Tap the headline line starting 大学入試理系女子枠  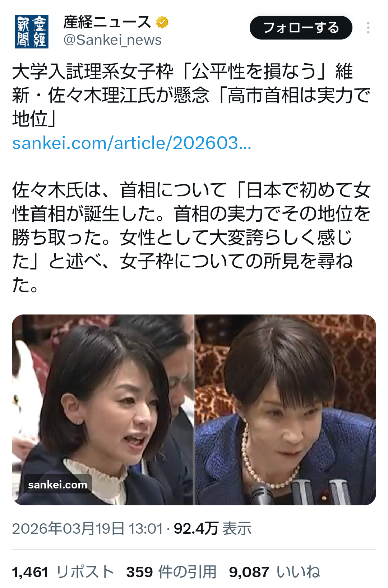[183, 71]
